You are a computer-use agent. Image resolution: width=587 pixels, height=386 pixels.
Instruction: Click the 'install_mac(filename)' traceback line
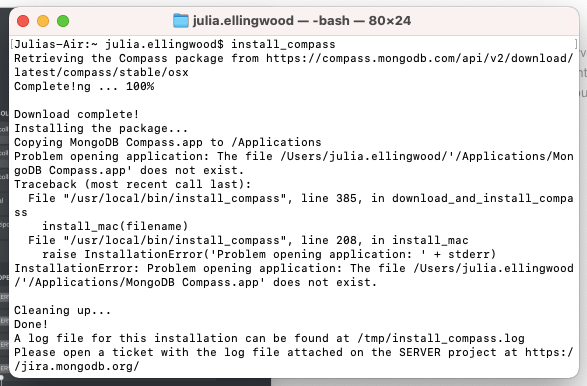tap(115, 227)
